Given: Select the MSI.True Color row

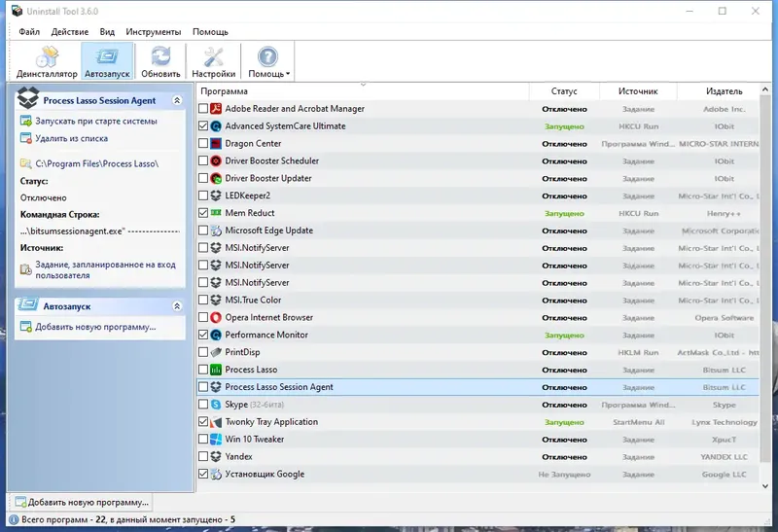Looking at the screenshot, I should click(477, 301).
